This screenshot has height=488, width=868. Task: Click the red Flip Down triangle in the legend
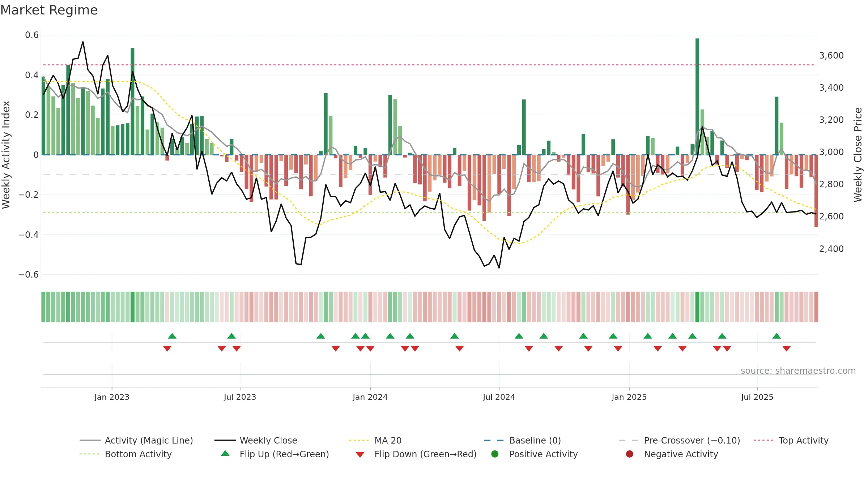360,455
